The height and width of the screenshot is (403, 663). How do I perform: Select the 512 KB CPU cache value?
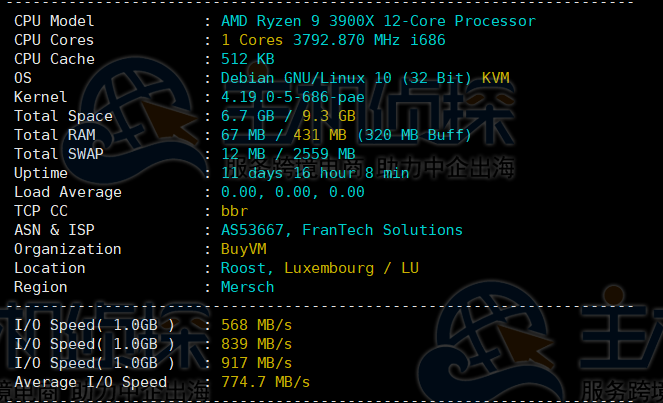(247, 59)
